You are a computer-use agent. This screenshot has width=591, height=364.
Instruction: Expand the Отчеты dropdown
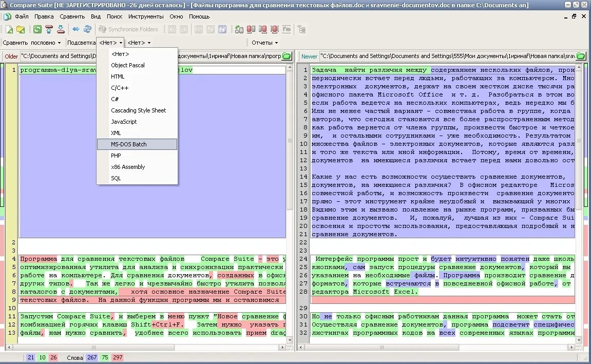pos(264,43)
